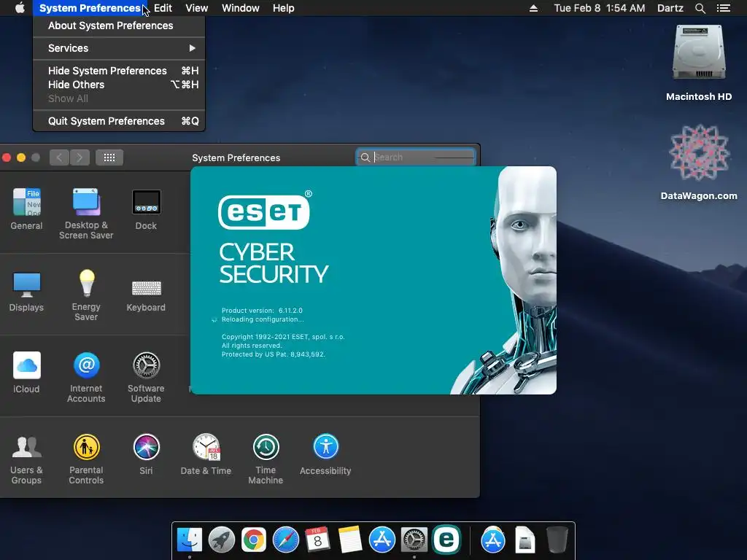Click ESET Cyber Security icon in Dock
Viewport: 747px width, 560px height.
tap(446, 540)
